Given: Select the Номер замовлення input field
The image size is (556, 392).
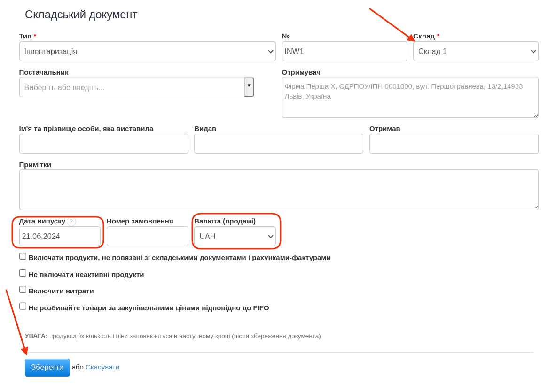Looking at the screenshot, I should (x=147, y=236).
